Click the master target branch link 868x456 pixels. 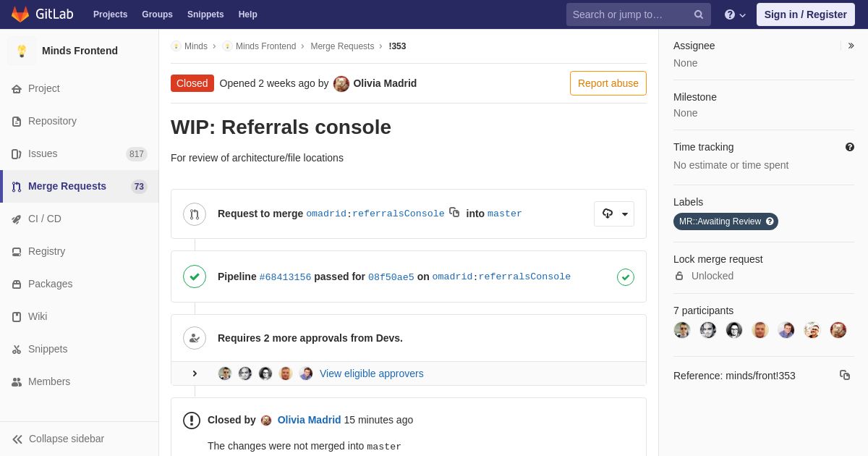pos(505,214)
